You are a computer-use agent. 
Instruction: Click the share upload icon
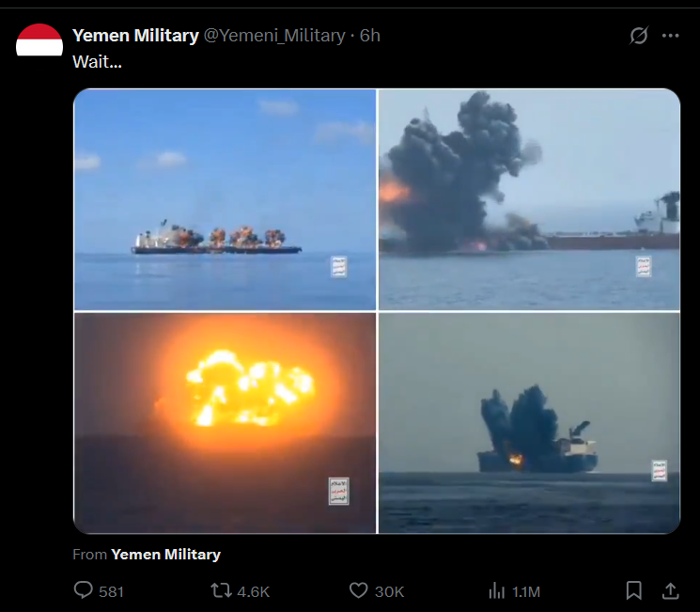(x=670, y=590)
